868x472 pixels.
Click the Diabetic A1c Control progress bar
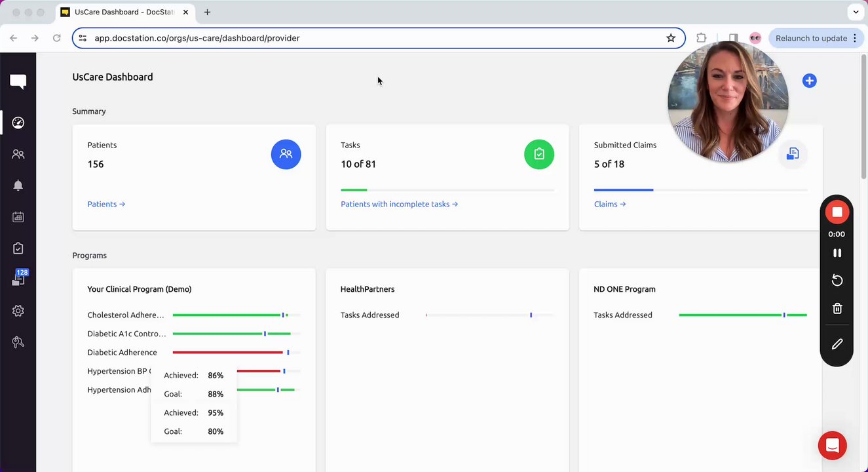[236, 334]
